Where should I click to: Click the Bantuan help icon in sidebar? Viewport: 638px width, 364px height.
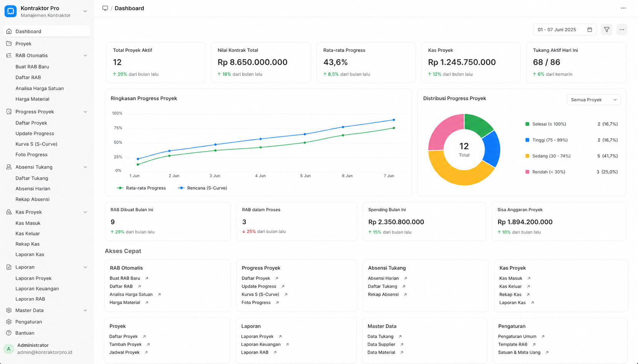click(x=9, y=333)
